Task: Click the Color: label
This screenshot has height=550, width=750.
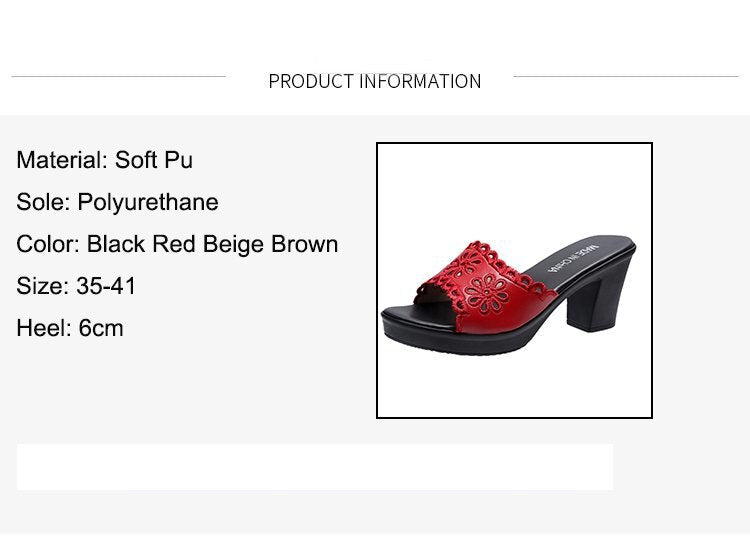Action: click(x=48, y=244)
